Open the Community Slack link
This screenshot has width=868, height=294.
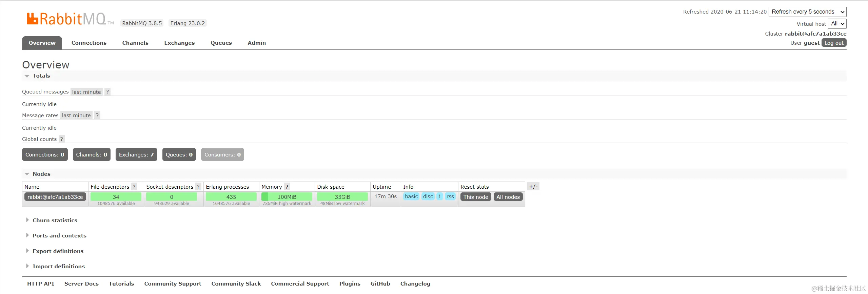(x=236, y=284)
